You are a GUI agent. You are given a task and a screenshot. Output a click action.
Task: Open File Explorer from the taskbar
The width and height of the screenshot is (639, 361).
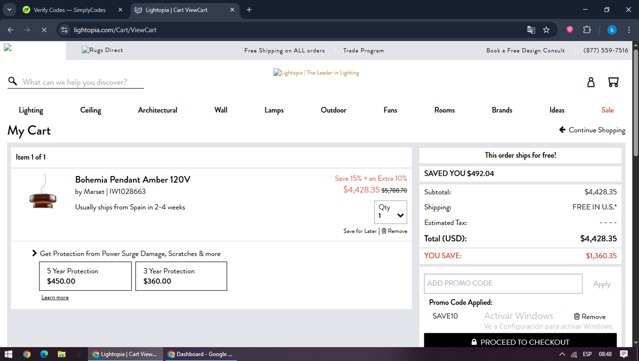62,354
